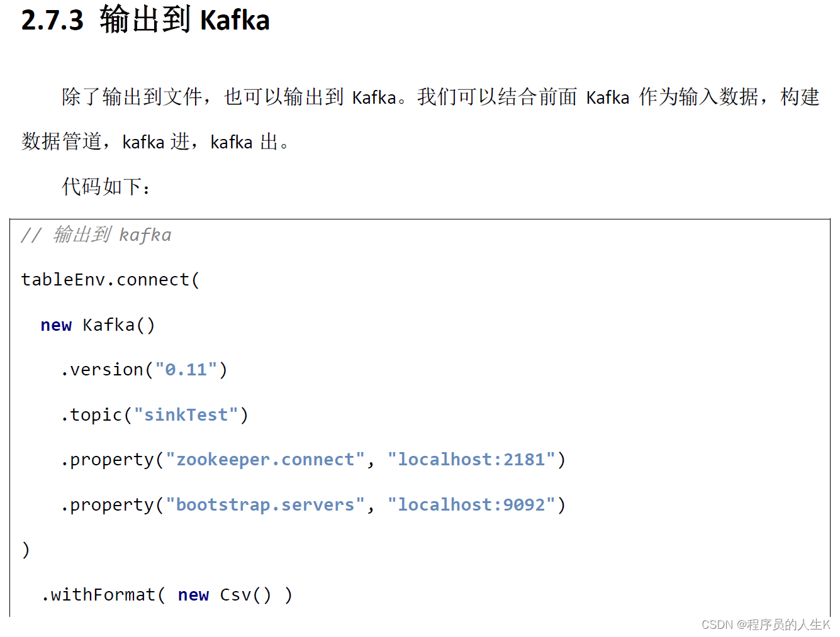Click the code comment "// 输出到 kafka"
The height and width of the screenshot is (637, 840).
point(96,235)
